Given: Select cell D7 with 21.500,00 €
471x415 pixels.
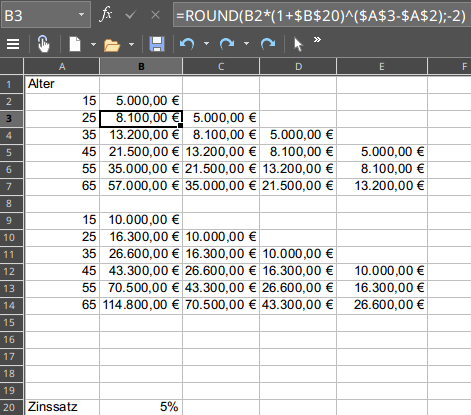Looking at the screenshot, I should point(298,186).
